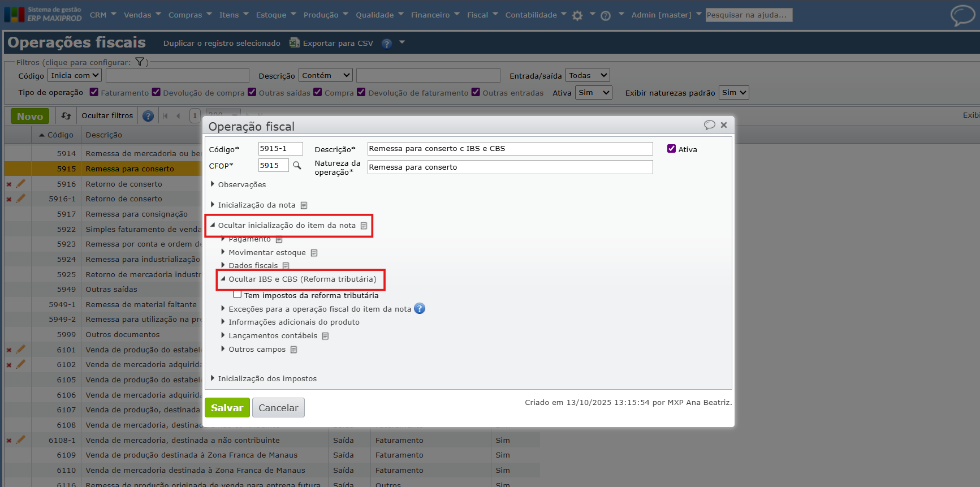Screen dimensions: 980x487
Task: Open the Entrada/saída 'Todas' dropdown
Action: (x=588, y=75)
